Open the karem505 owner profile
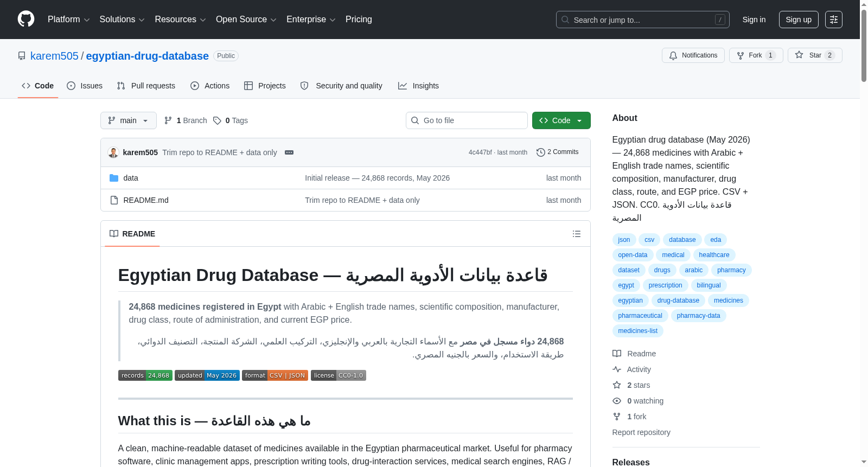 (x=54, y=56)
